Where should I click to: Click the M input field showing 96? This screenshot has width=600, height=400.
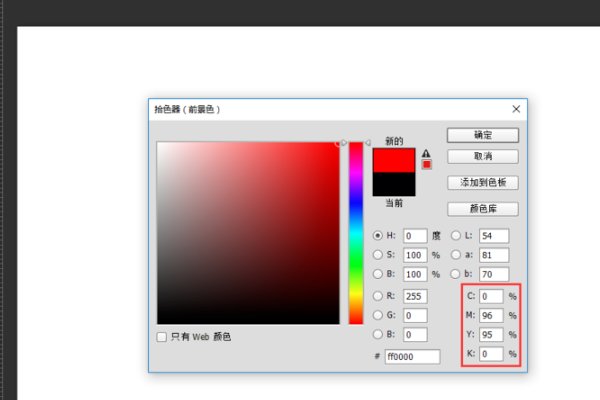490,316
